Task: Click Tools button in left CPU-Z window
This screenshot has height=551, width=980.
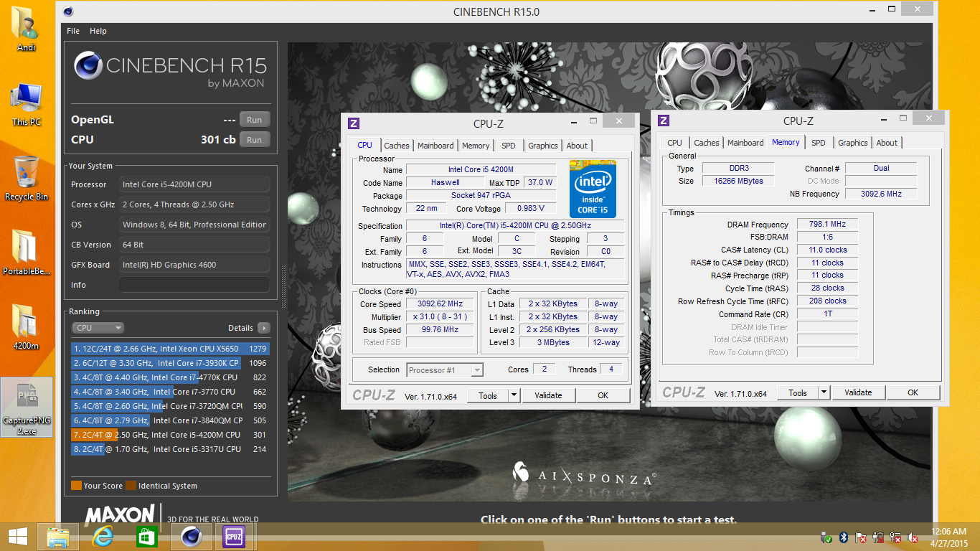Action: (488, 395)
